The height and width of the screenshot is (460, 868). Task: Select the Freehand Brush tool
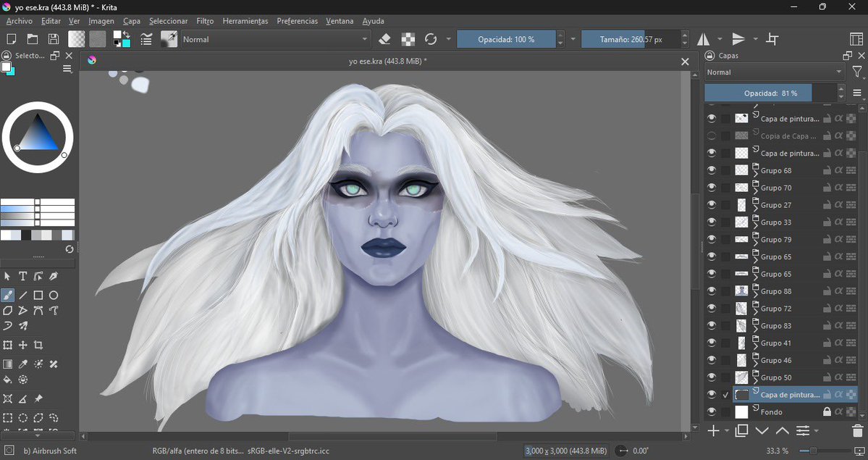point(8,295)
